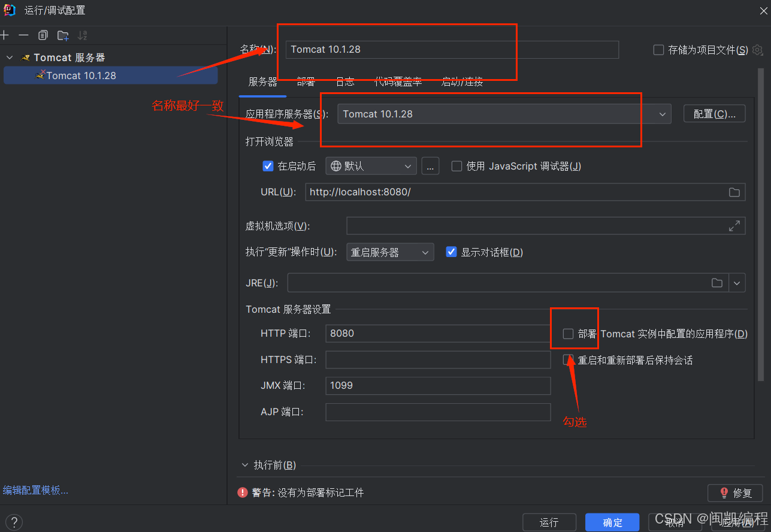Switch to the 日志 tab
This screenshot has width=771, height=532.
tap(344, 82)
